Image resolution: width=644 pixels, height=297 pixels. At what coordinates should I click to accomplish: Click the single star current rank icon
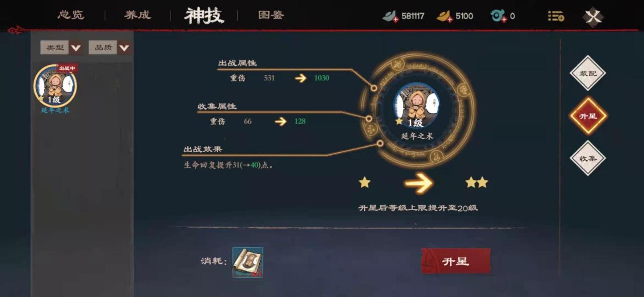365,182
